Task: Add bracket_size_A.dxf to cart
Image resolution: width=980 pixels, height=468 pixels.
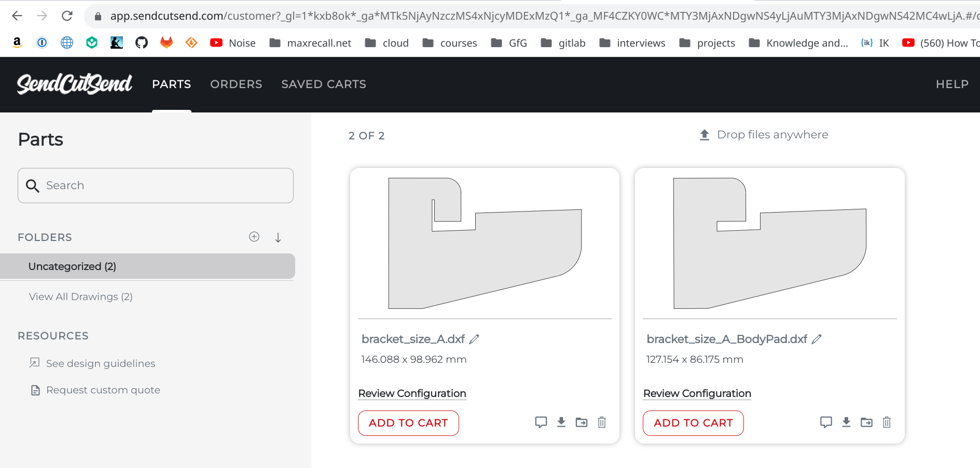Action: (408, 423)
